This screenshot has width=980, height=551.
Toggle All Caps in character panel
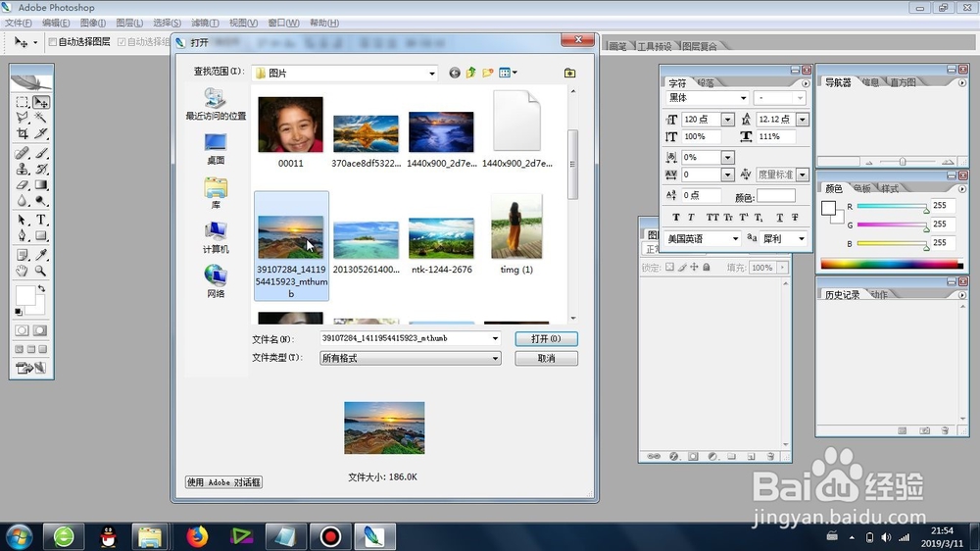pyautogui.click(x=711, y=218)
